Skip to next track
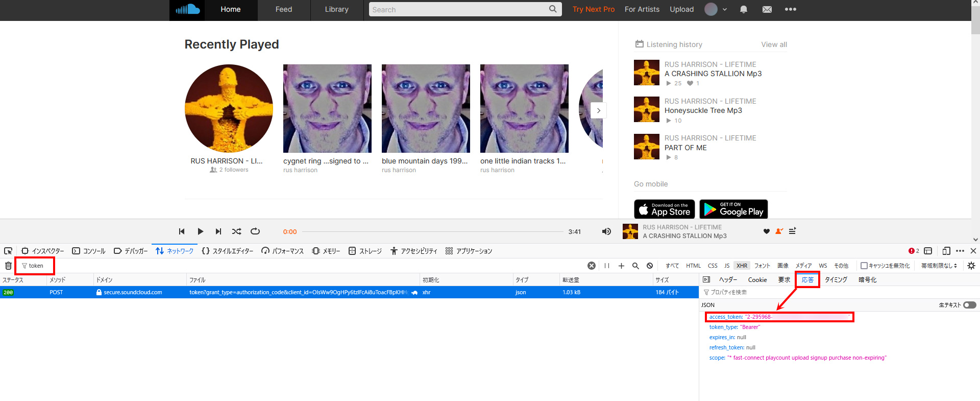Image resolution: width=980 pixels, height=401 pixels. tap(218, 231)
